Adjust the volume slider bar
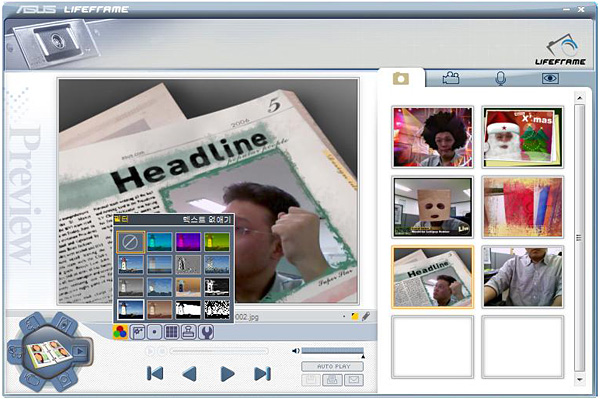600x399 pixels. coord(333,350)
